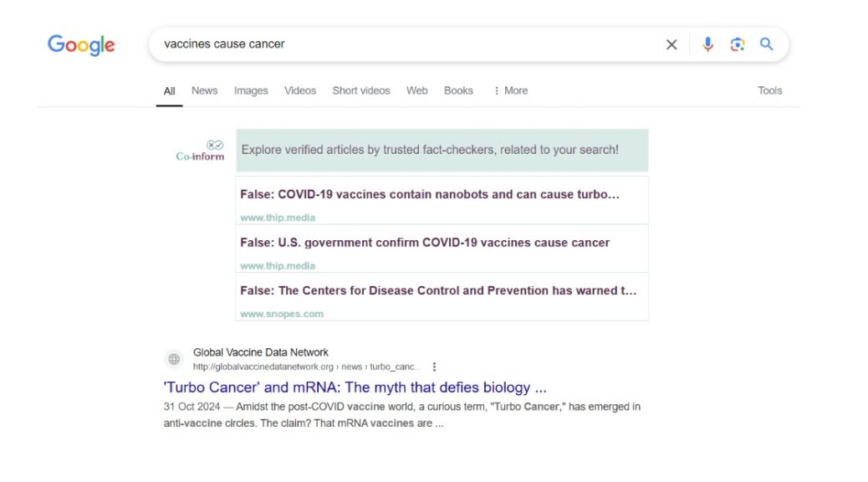Open the Tools options
Viewport: 868px width, 482px height.
[769, 90]
